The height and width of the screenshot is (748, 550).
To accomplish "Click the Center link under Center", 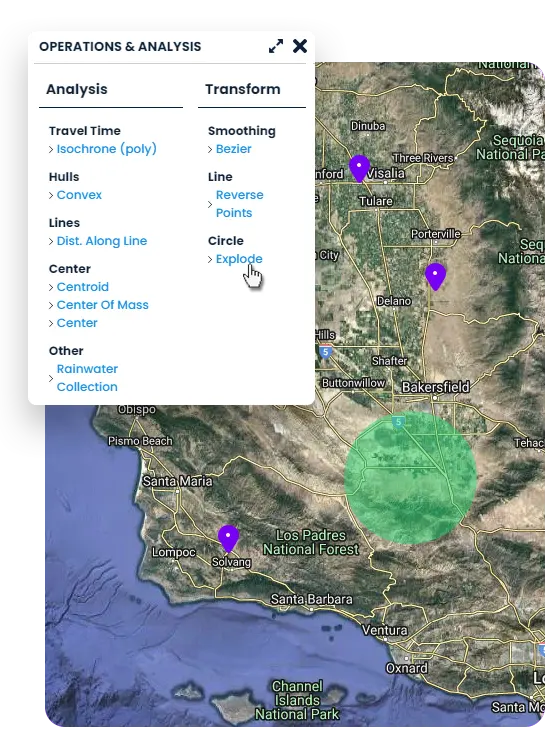I will click(x=77, y=323).
